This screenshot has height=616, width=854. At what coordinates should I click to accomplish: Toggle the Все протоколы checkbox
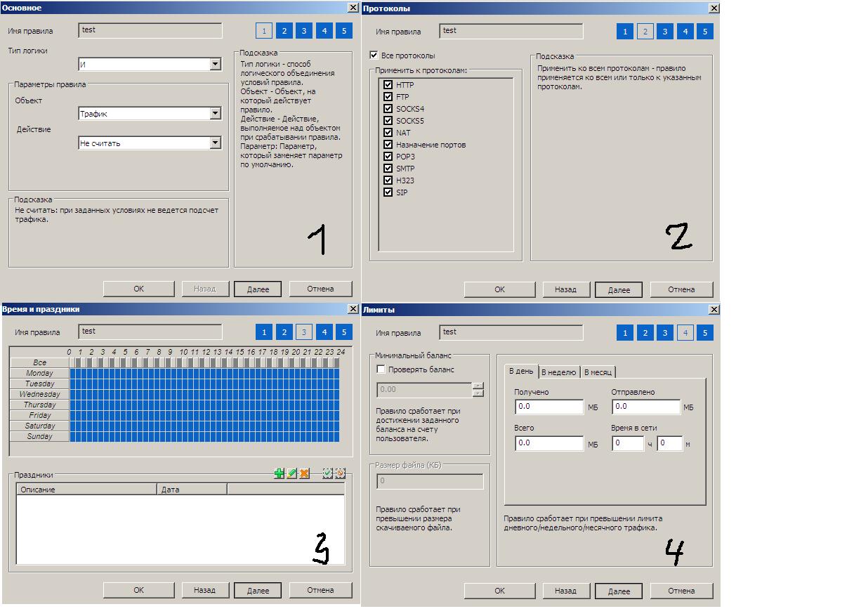coord(374,55)
